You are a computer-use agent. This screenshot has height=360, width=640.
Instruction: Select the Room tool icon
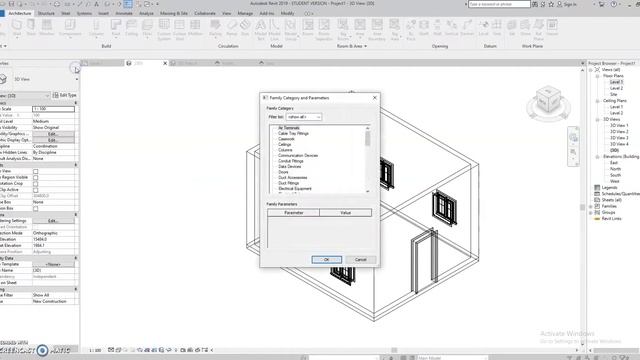click(308, 27)
